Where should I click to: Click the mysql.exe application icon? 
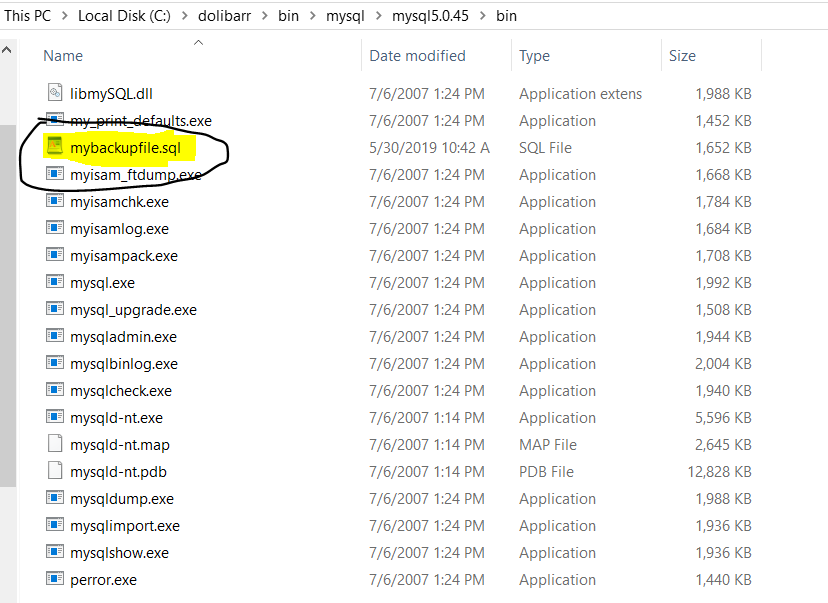point(55,282)
